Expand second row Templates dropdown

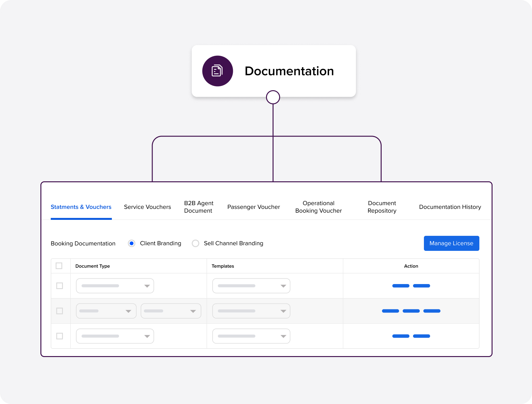(x=251, y=311)
